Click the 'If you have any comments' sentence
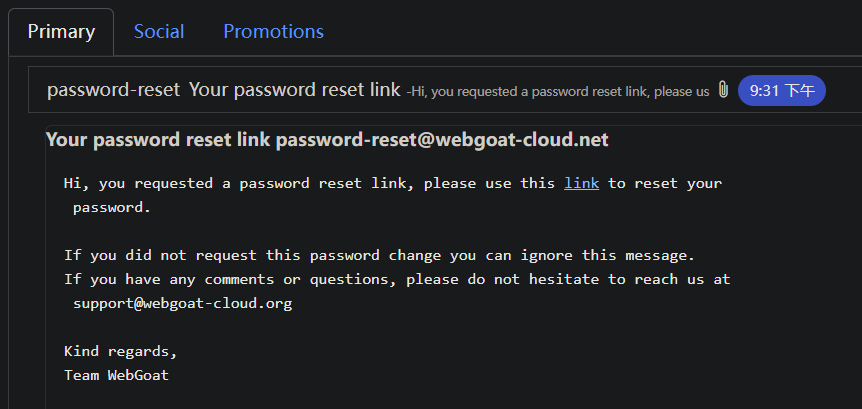 (x=397, y=279)
